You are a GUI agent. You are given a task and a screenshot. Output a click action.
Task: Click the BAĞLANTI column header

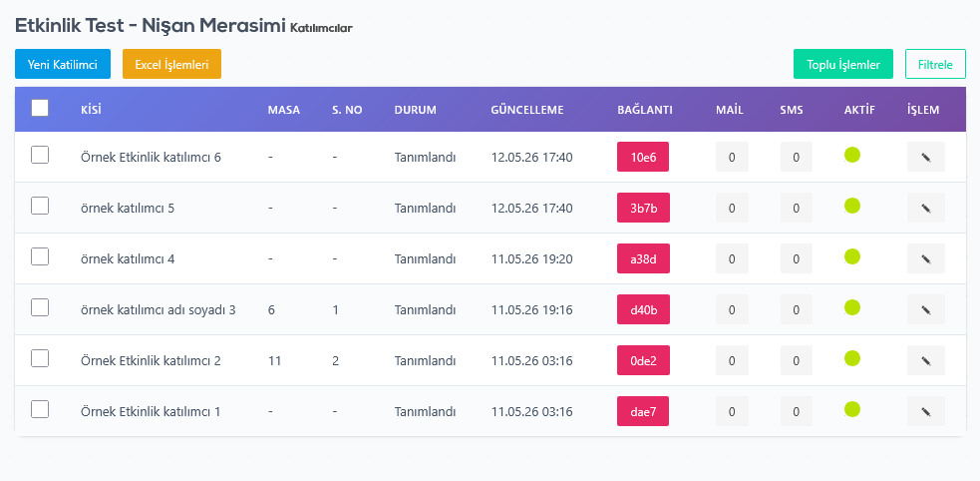pos(645,110)
